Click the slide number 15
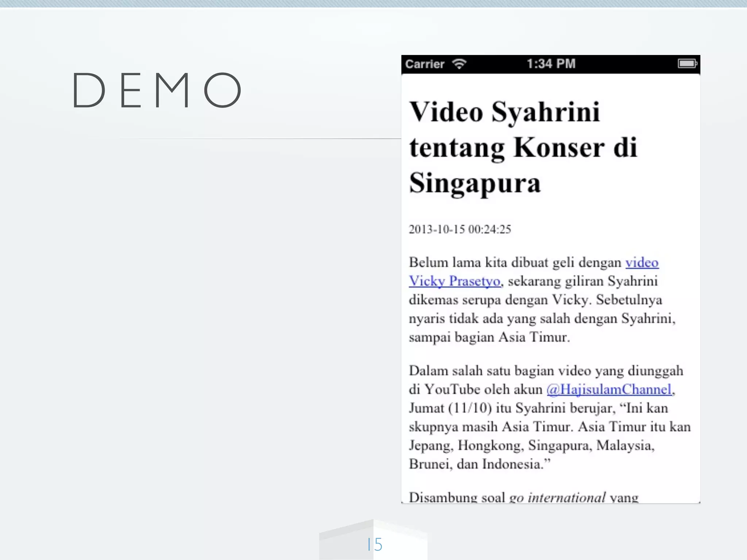 click(375, 545)
